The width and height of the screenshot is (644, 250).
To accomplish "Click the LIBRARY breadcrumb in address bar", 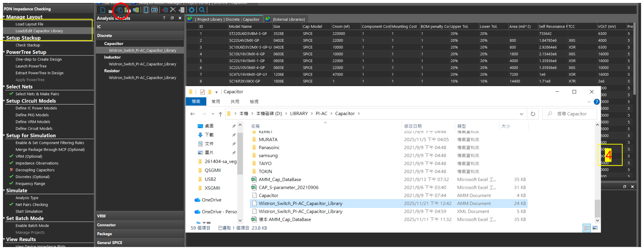I will pyautogui.click(x=299, y=114).
